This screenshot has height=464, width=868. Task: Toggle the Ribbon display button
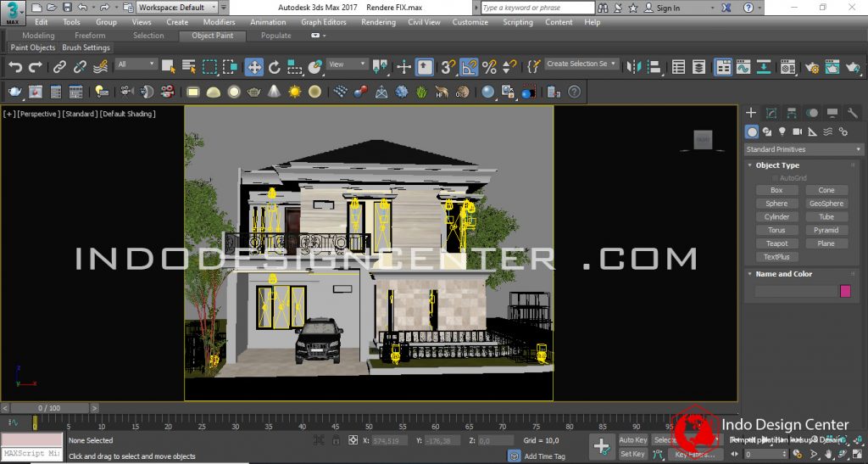pos(723,67)
